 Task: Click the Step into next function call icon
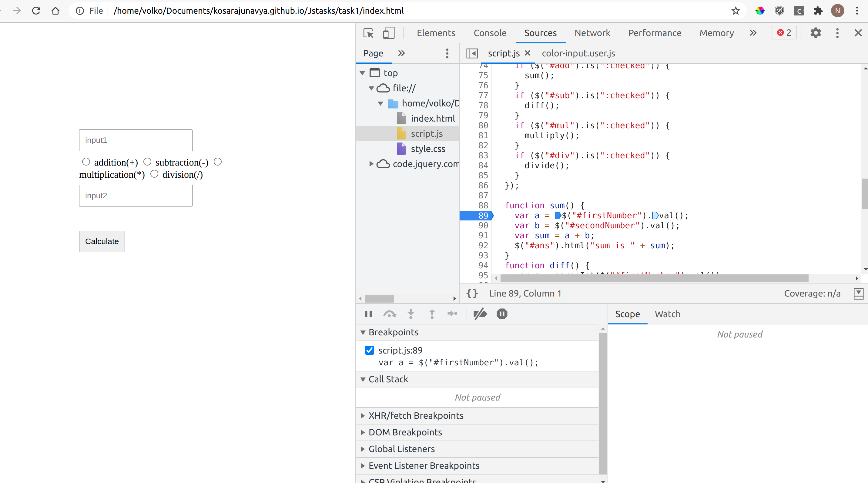[411, 314]
